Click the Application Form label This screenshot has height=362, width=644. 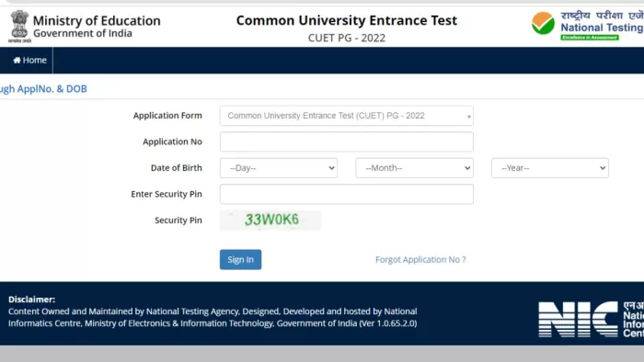pyautogui.click(x=167, y=116)
